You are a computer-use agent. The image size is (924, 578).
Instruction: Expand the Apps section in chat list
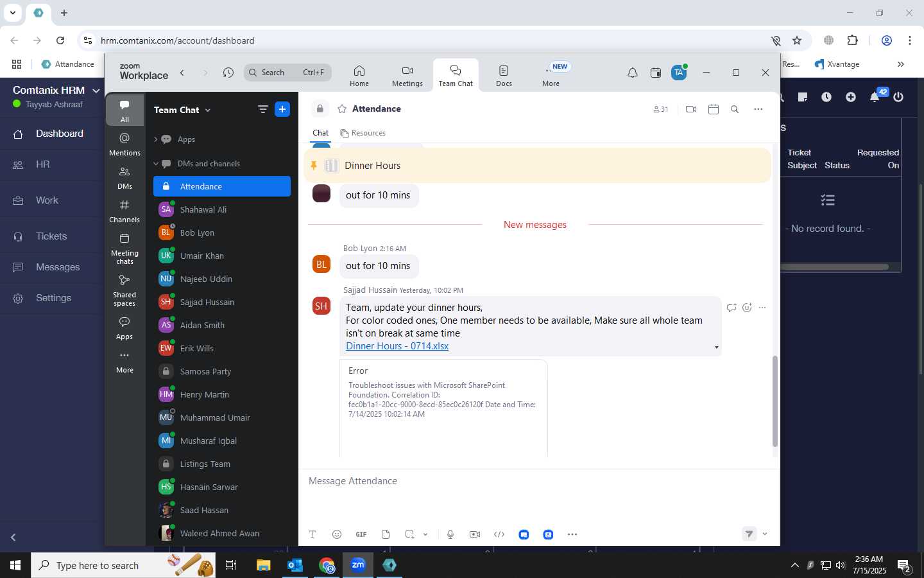156,139
